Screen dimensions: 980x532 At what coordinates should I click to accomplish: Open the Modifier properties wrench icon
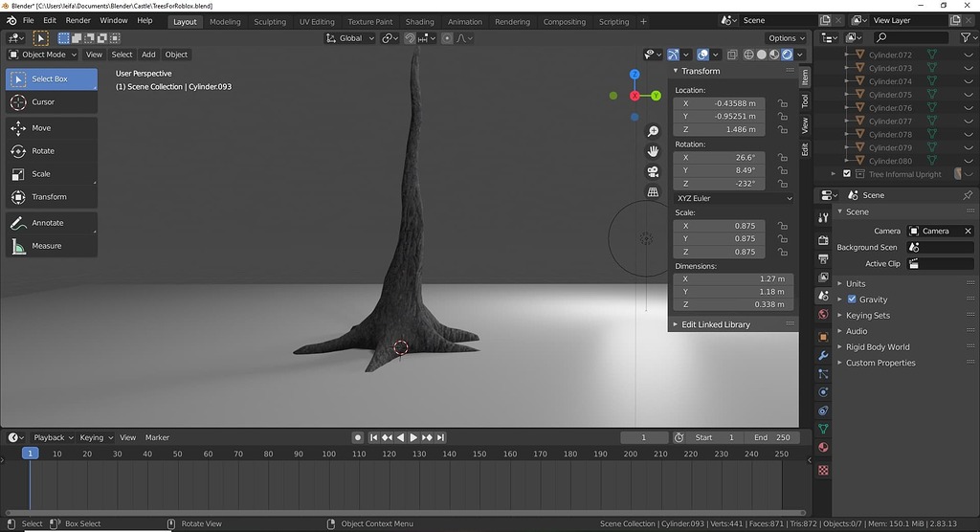823,356
